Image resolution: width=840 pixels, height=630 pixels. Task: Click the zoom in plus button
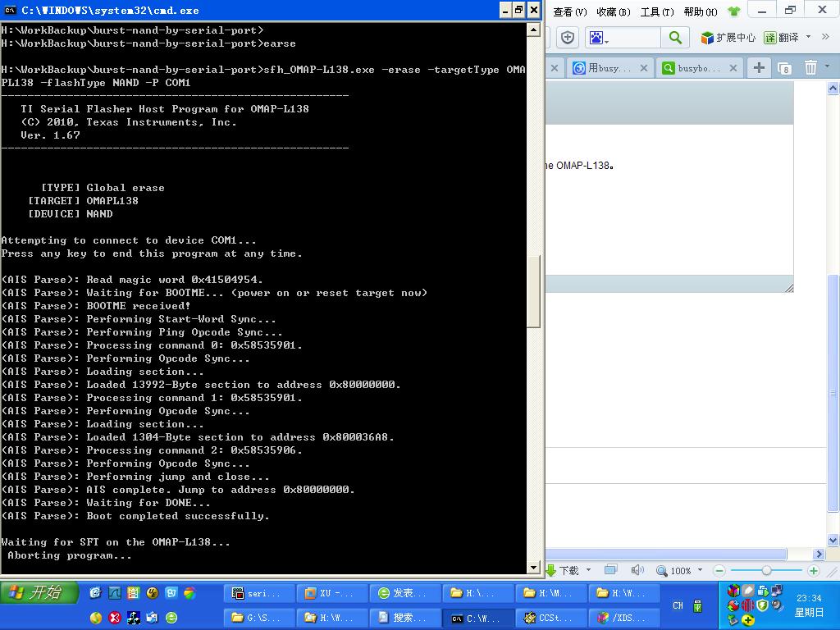(x=813, y=571)
